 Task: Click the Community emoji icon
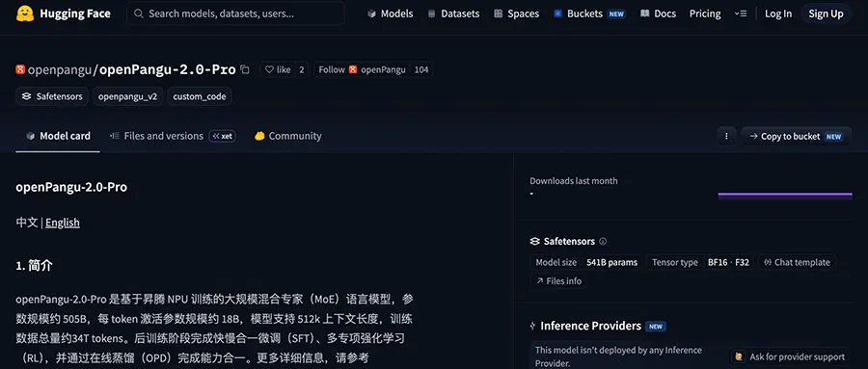259,136
